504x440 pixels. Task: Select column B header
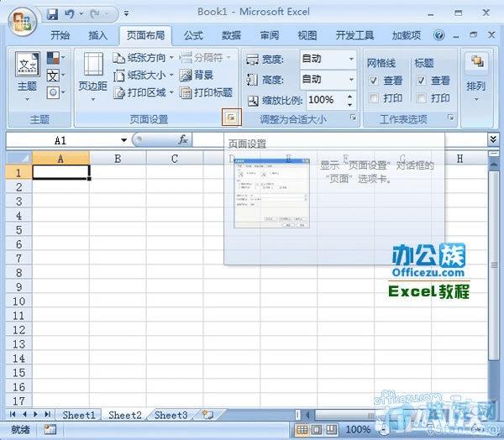click(x=118, y=159)
